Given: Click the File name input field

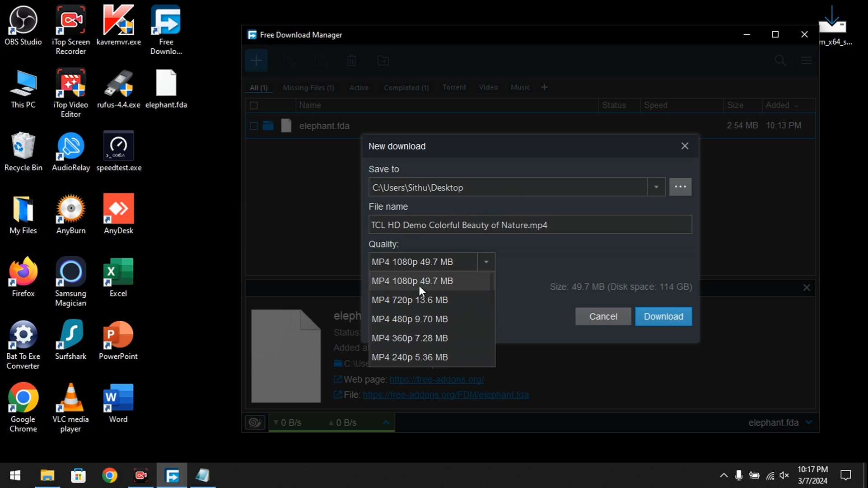Looking at the screenshot, I should pyautogui.click(x=530, y=225).
